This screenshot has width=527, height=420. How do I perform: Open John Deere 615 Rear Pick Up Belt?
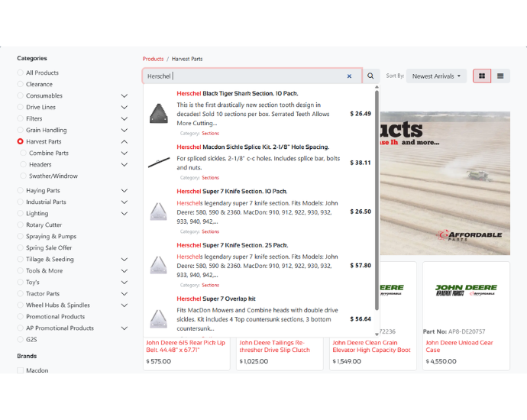click(186, 346)
